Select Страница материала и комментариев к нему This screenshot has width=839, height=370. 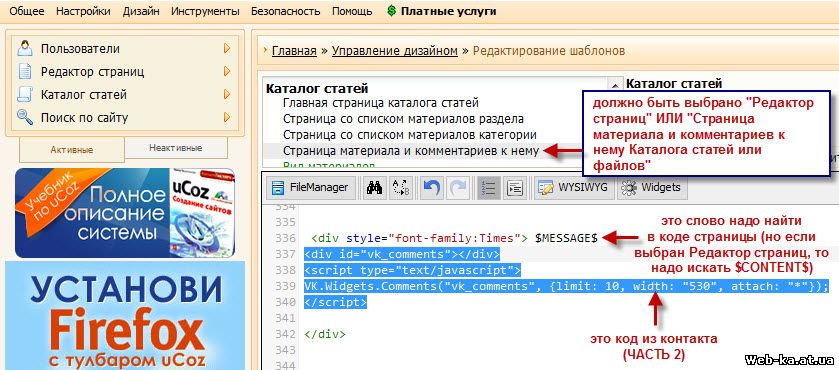pos(411,151)
